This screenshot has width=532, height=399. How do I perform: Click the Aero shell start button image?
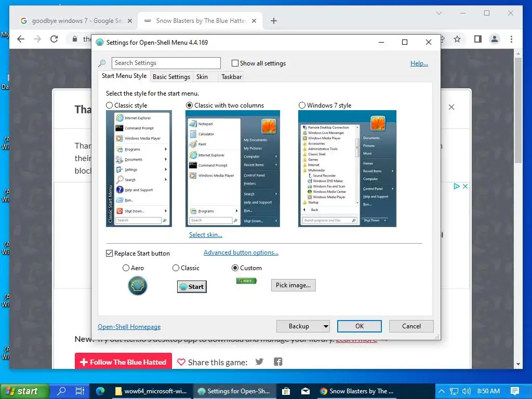(137, 286)
